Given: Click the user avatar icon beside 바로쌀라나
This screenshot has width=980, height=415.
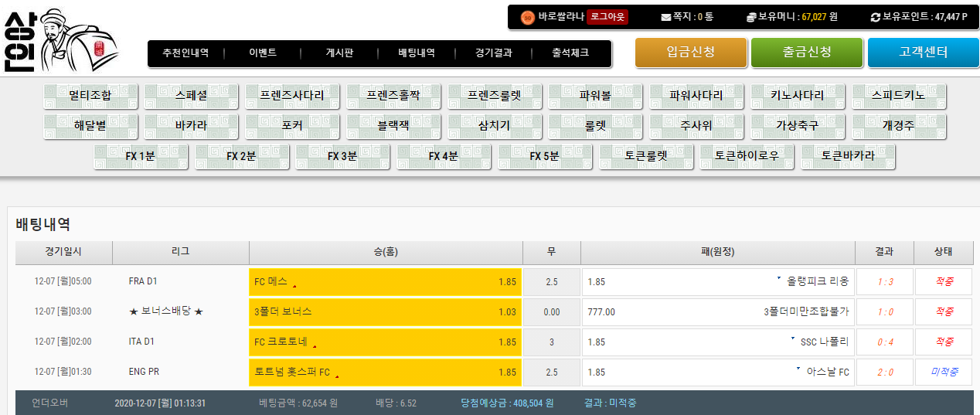Looking at the screenshot, I should (x=528, y=17).
